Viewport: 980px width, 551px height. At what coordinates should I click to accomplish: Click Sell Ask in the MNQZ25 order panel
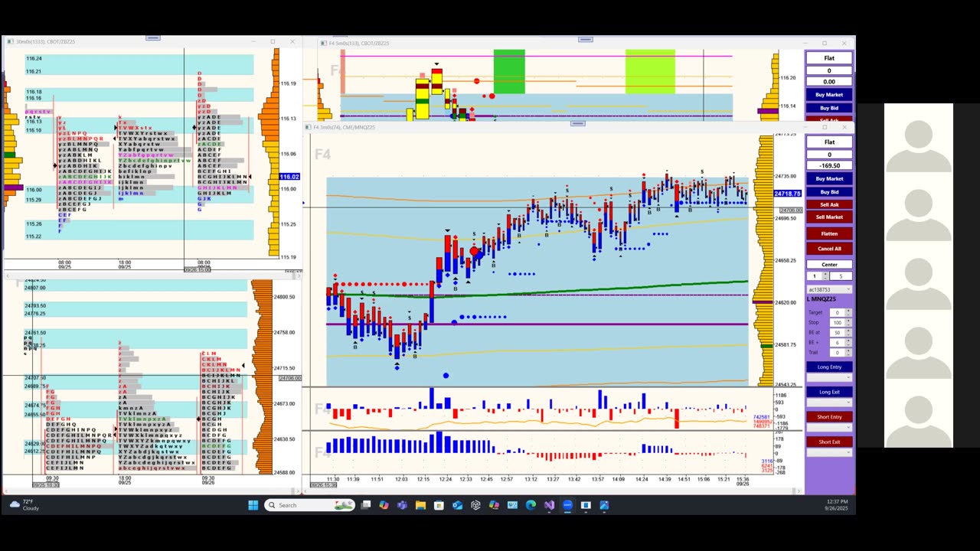point(829,204)
